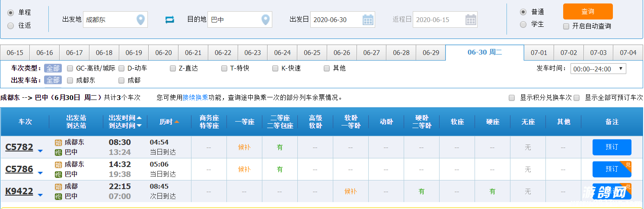644x209 pixels.
Task: Switch to 06-15 date tab
Action: (x=15, y=52)
